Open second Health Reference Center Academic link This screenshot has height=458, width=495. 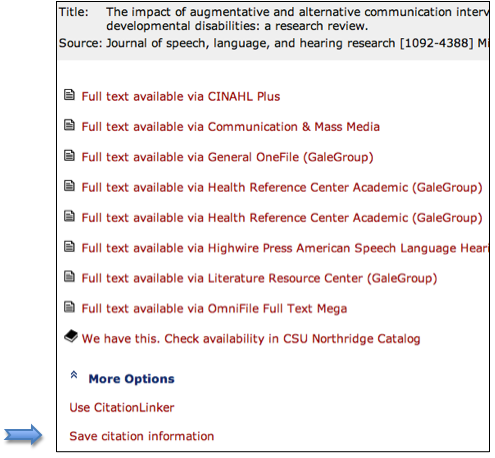282,218
